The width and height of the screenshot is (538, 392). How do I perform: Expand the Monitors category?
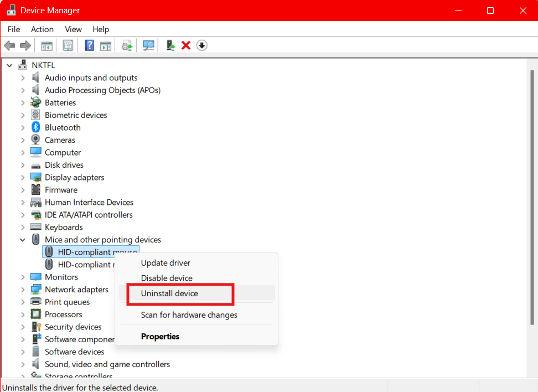pos(23,277)
